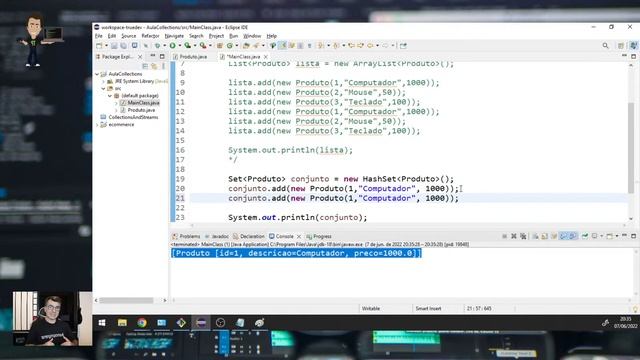Switch to the Progress tab
This screenshot has height=360, width=640.
coord(319,236)
